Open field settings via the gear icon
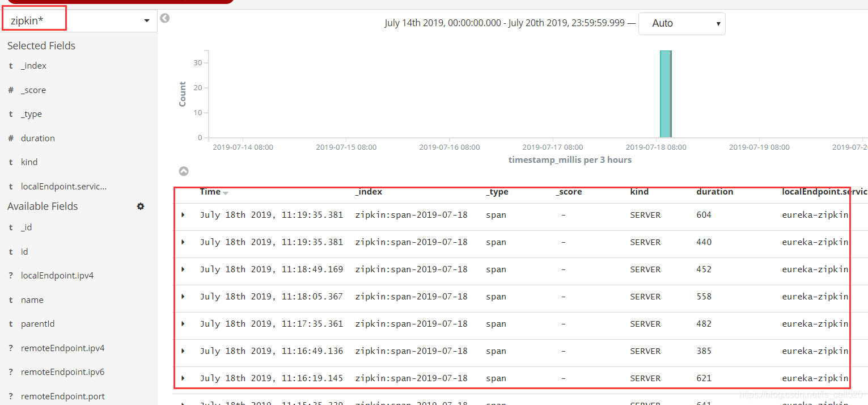Screen dimensions: 868x405 (x=140, y=206)
